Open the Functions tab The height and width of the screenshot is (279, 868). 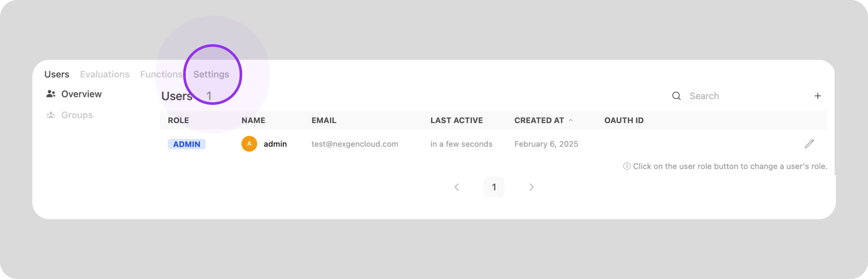[161, 75]
